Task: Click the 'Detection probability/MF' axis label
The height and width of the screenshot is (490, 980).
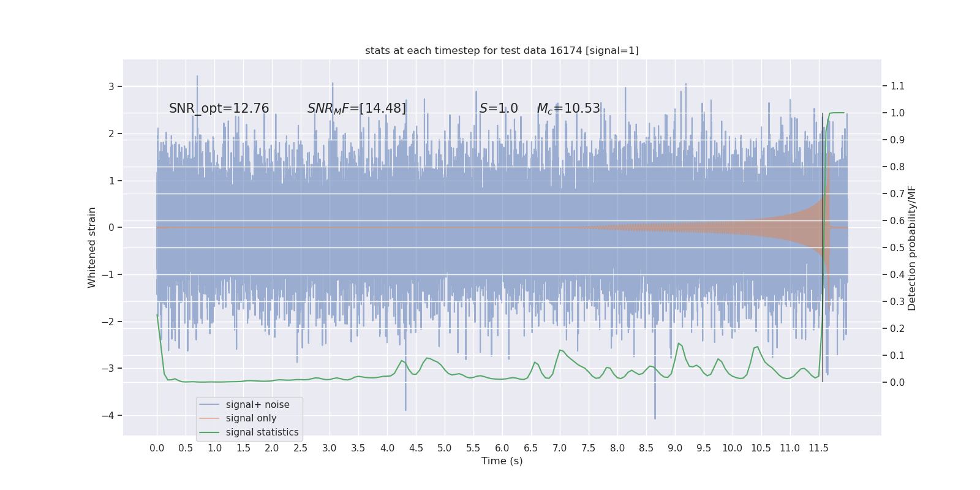Action: click(912, 248)
